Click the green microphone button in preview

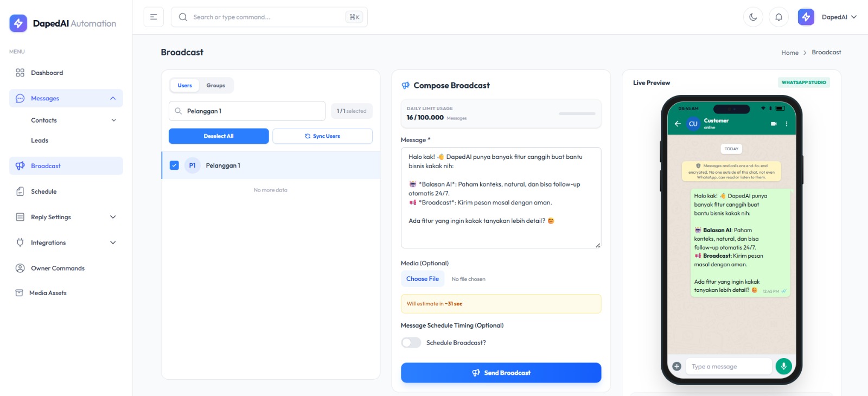click(x=783, y=366)
